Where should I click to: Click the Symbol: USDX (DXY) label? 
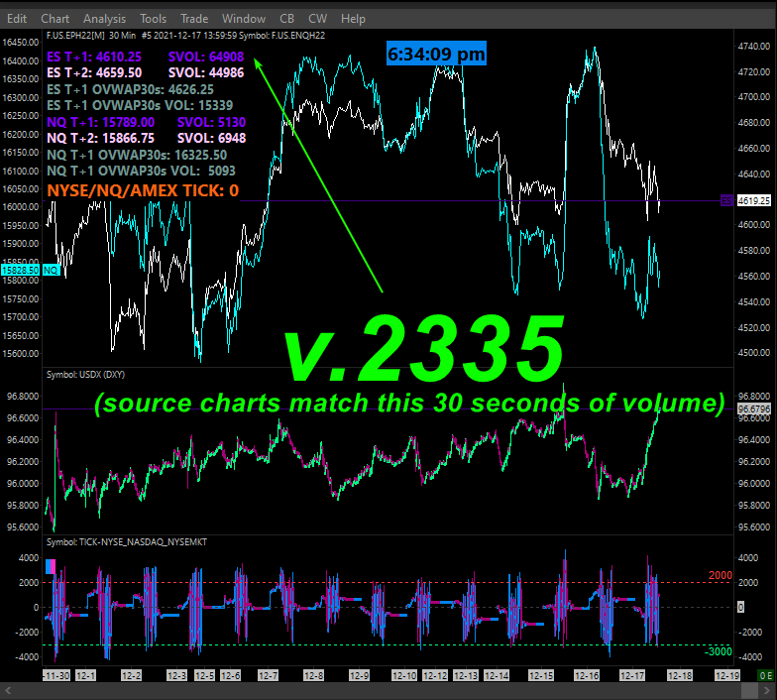[x=85, y=375]
